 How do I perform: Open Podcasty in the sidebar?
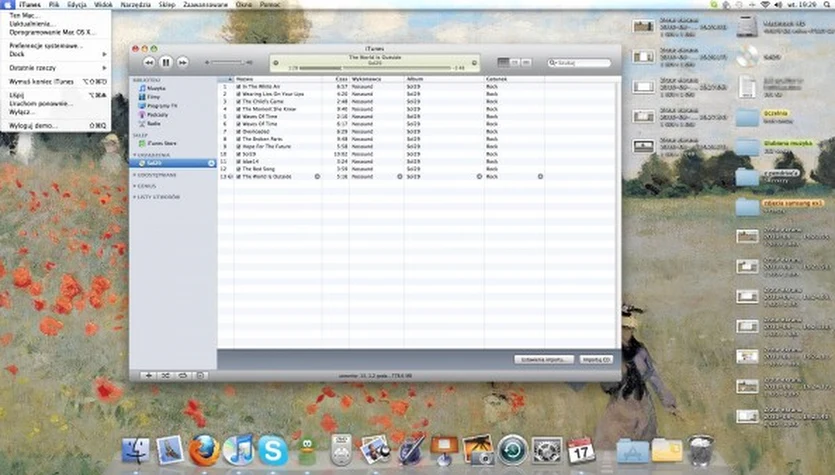point(157,113)
